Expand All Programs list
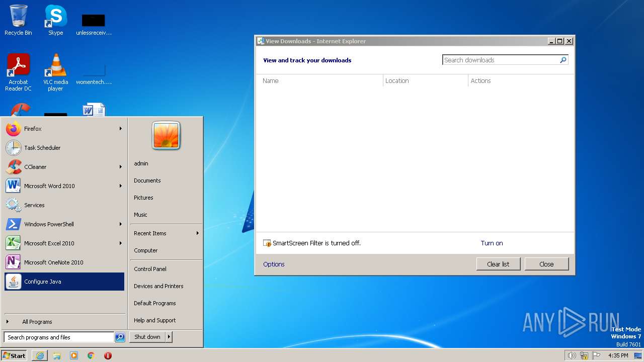644x362 pixels. [64, 322]
